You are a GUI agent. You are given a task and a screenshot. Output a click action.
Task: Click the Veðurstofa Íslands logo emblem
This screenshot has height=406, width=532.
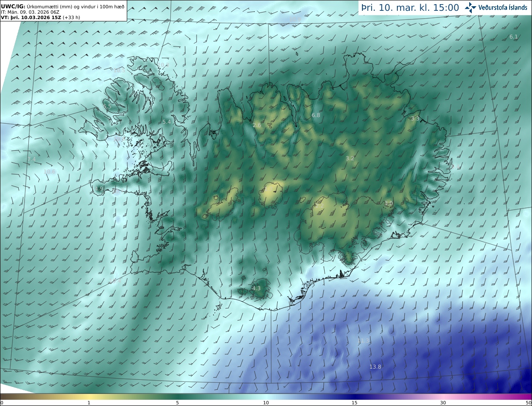[470, 7]
